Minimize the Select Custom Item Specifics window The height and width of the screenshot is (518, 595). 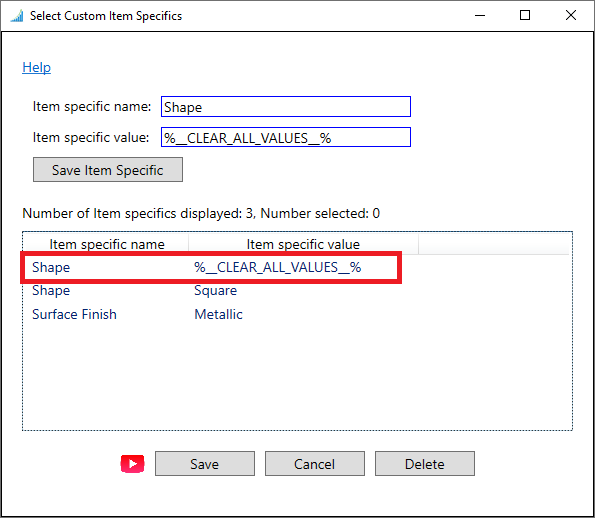480,16
